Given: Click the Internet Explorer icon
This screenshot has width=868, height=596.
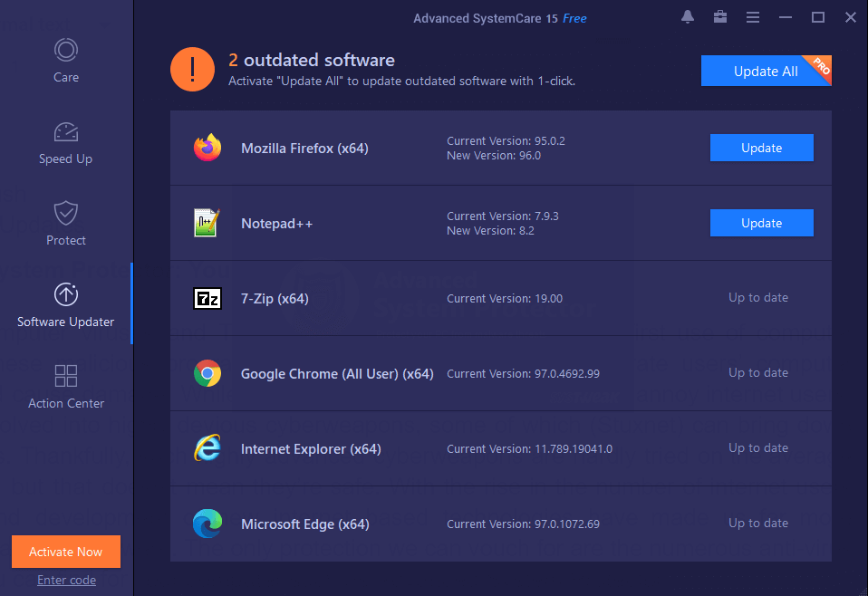Looking at the screenshot, I should (207, 448).
